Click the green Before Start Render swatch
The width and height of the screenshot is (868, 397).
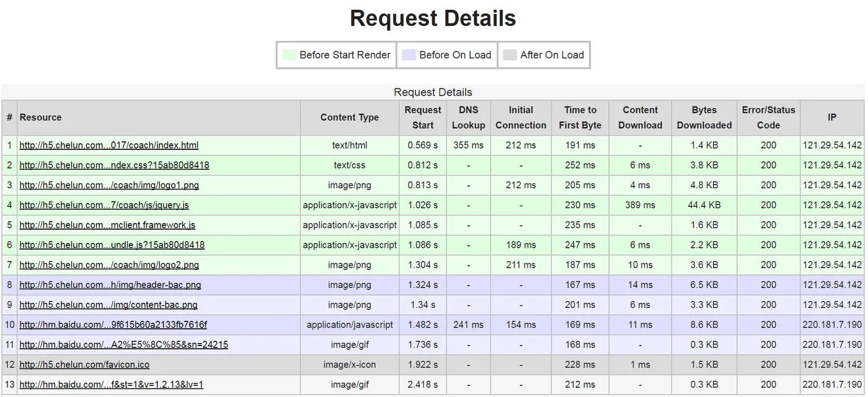[290, 55]
